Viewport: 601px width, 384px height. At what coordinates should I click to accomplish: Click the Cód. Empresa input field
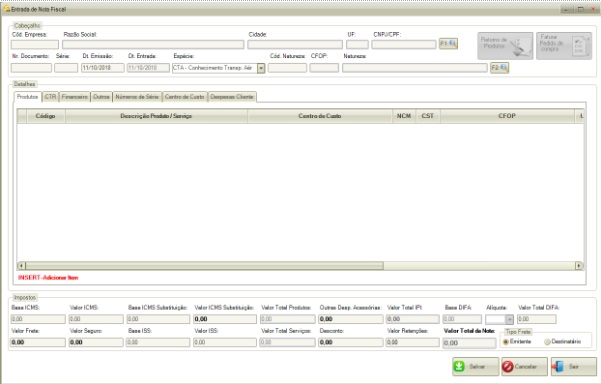[x=35, y=44]
